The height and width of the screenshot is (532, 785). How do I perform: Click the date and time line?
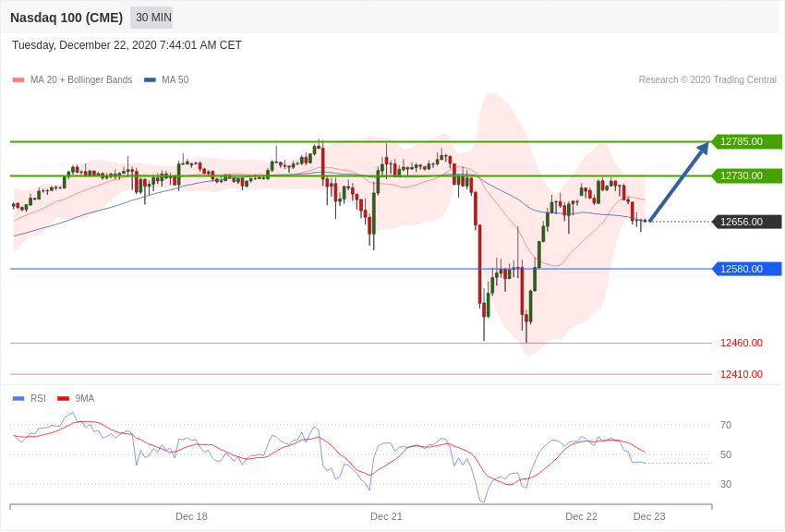[127, 45]
